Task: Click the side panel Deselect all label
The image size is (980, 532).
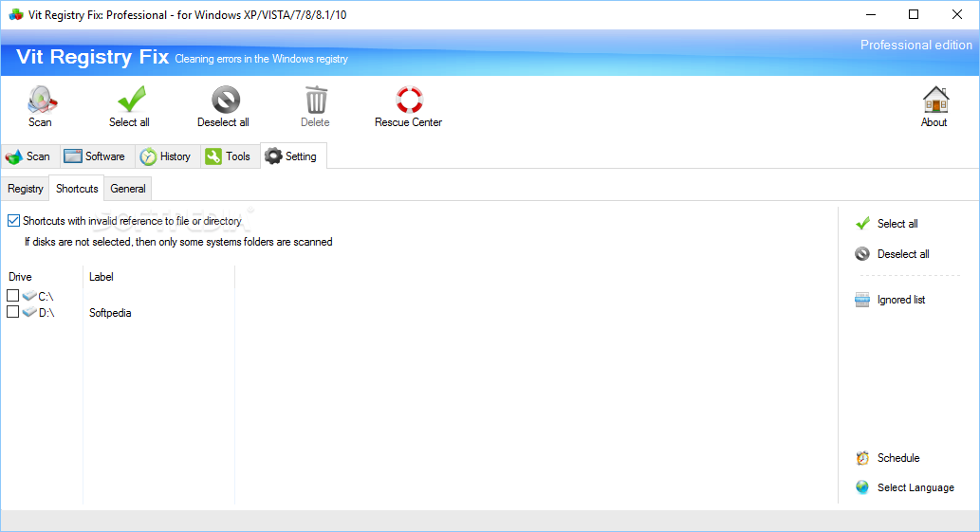Action: coord(903,254)
